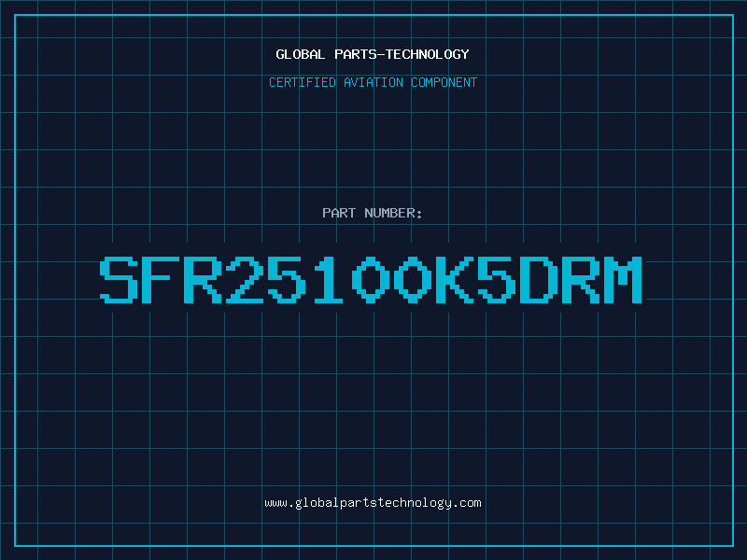Click the final letter M of the part number
747x560 pixels.
click(x=623, y=279)
